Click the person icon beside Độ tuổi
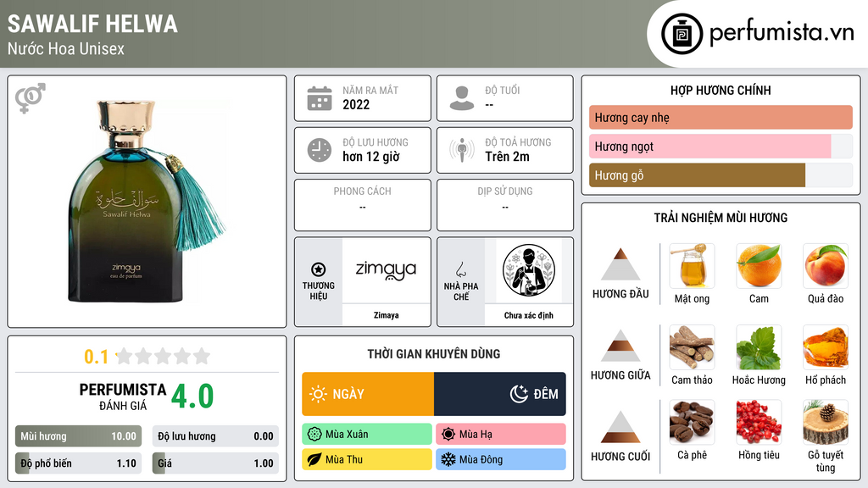 click(462, 98)
